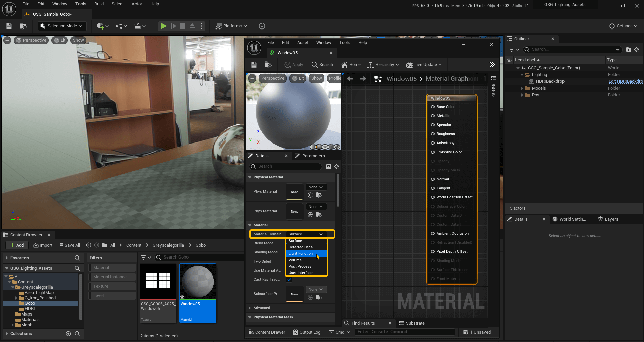
Task: Open the add content quick menu icon
Action: [102, 26]
